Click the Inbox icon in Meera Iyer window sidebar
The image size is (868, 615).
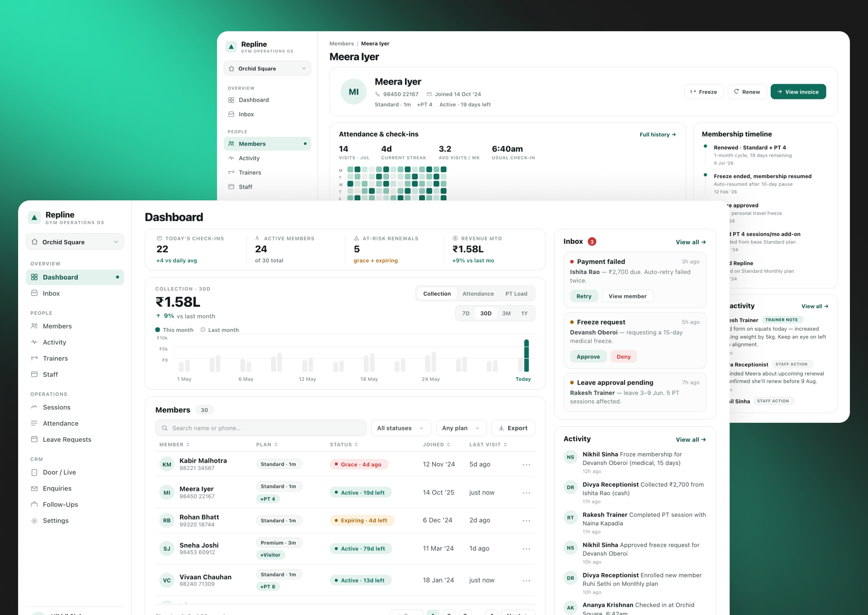(x=231, y=114)
